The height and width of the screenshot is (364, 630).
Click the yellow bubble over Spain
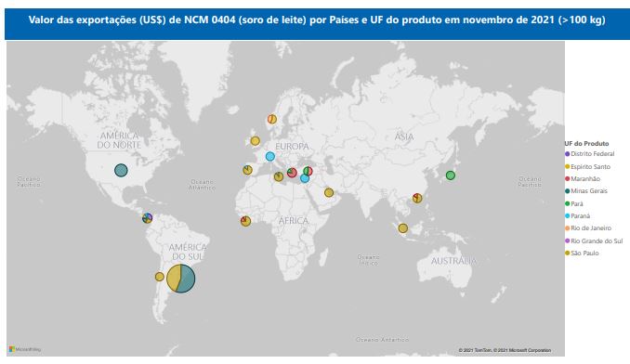[247, 170]
